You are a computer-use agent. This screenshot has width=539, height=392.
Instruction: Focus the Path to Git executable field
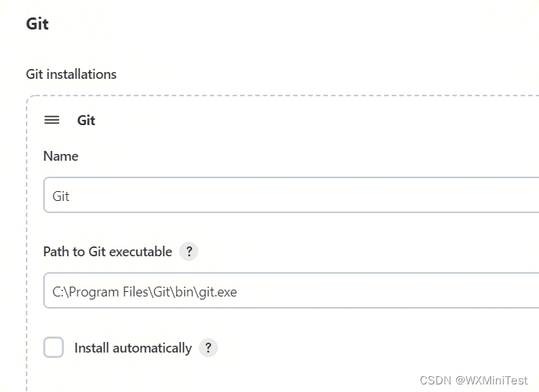pyautogui.click(x=291, y=290)
